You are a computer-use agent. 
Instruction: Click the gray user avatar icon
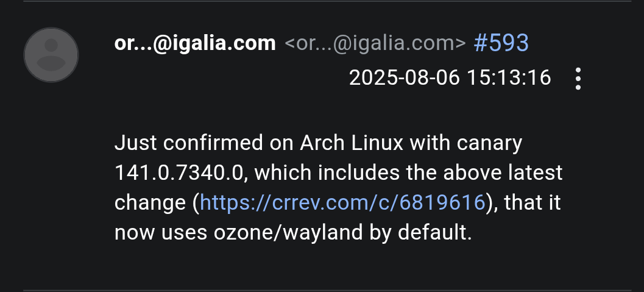(x=51, y=55)
